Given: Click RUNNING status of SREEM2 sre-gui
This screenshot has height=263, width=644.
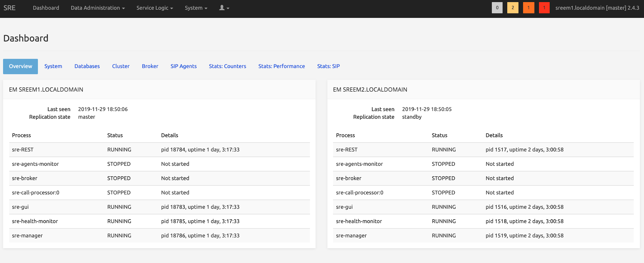Looking at the screenshot, I should pos(444,207).
